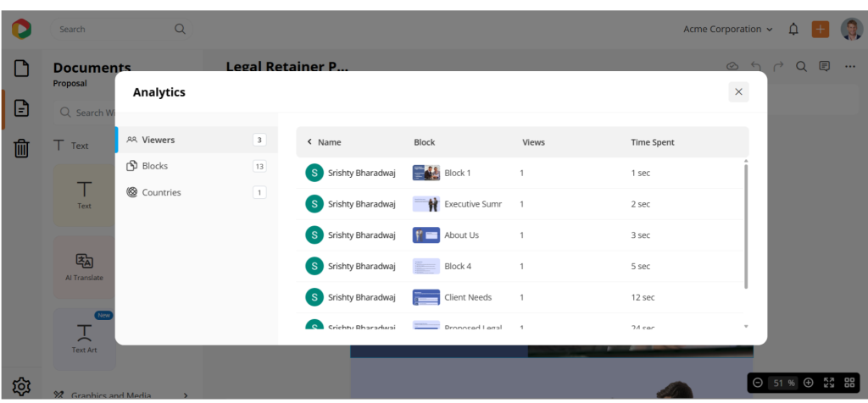This screenshot has height=403, width=868.
Task: Open the trash bin in sidebar
Action: (x=21, y=149)
